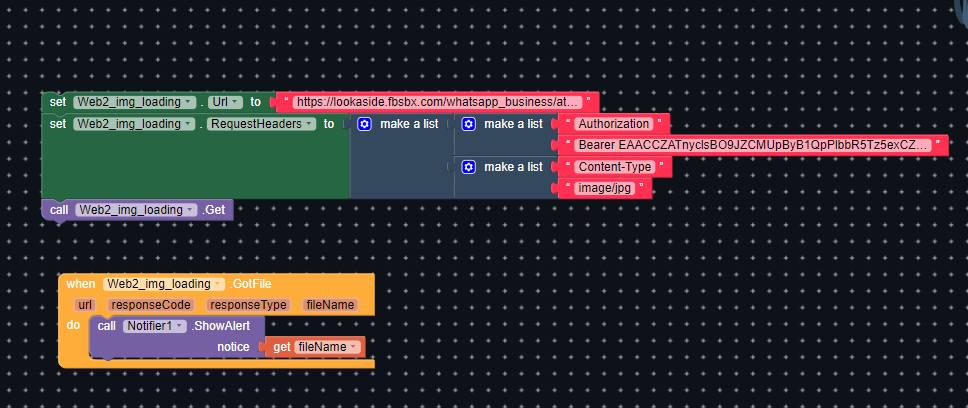Select the call Web2_img_loading .Get block

[x=137, y=210]
